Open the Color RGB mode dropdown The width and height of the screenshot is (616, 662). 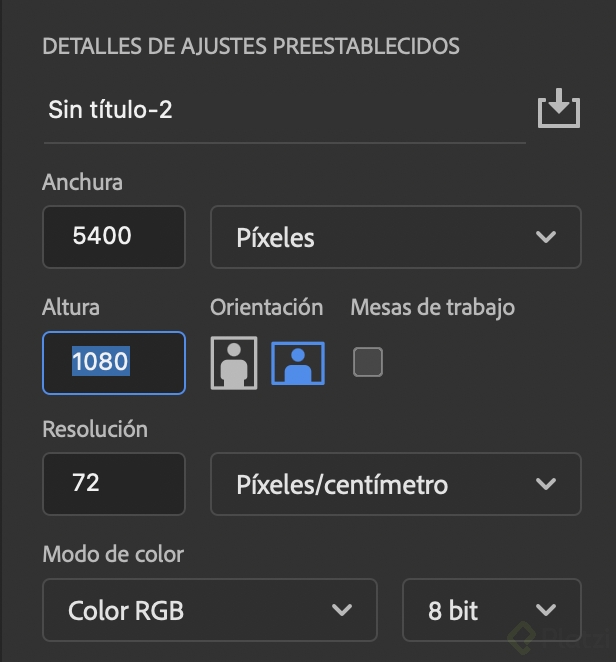(x=210, y=609)
